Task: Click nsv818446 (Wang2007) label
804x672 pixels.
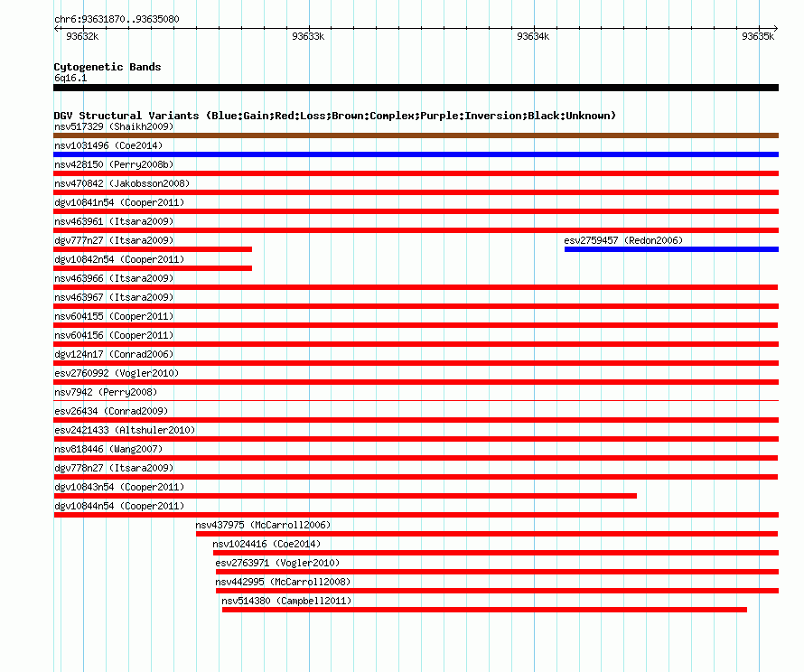Action: (x=108, y=449)
